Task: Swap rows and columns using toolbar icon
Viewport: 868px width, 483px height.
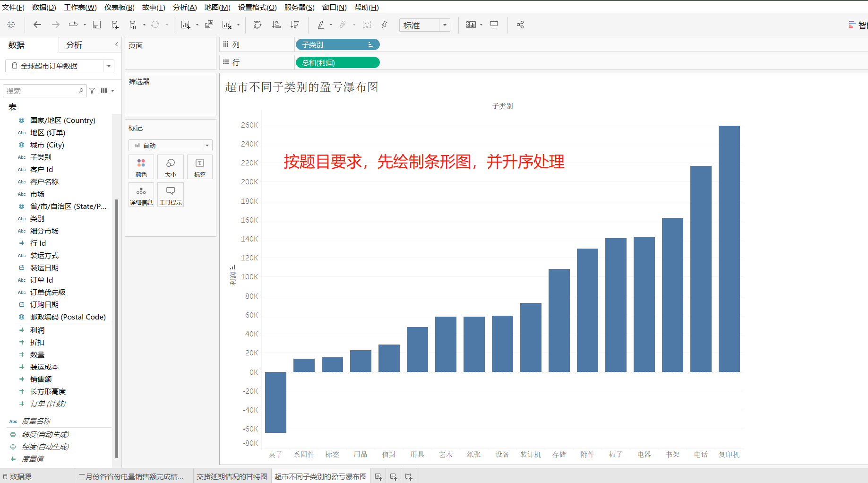Action: [x=258, y=25]
